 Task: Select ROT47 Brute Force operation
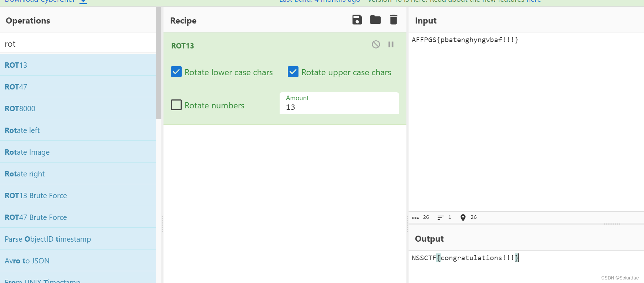[78, 217]
